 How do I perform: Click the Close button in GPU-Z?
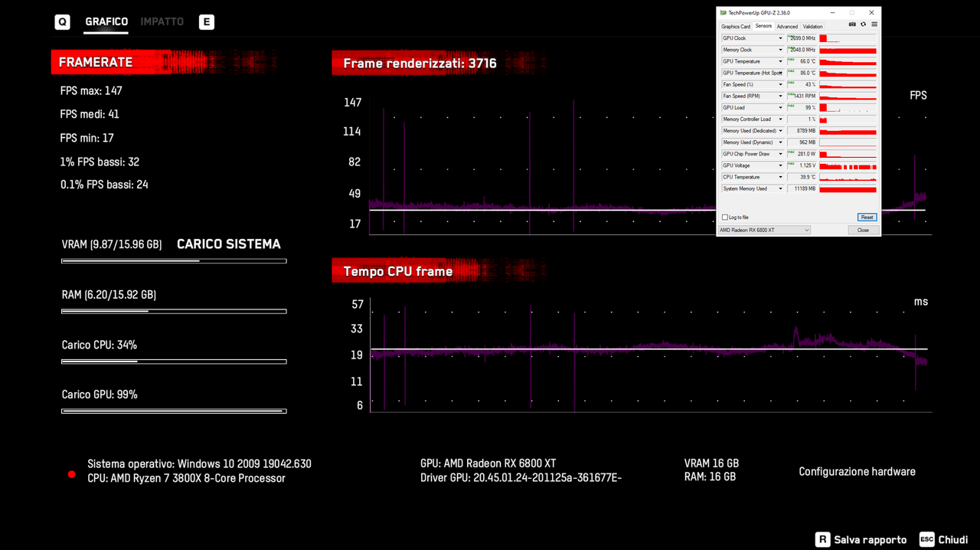click(x=863, y=230)
